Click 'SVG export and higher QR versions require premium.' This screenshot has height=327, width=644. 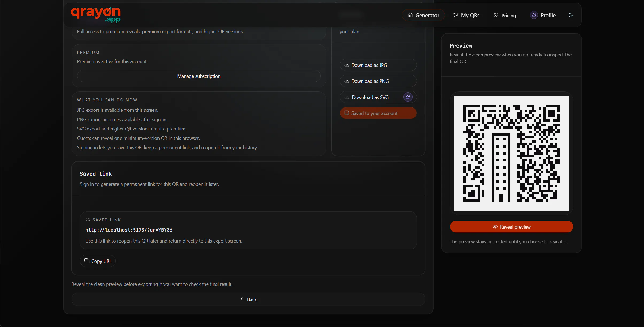pyautogui.click(x=132, y=129)
